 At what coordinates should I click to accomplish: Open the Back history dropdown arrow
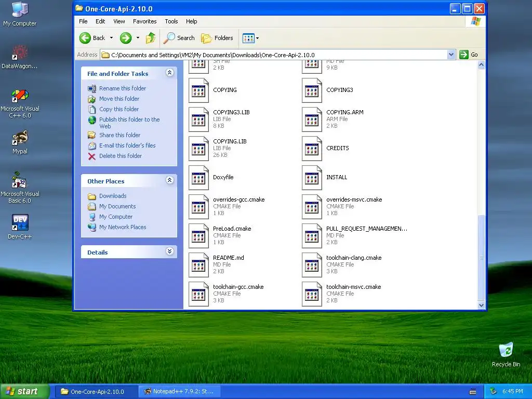(111, 38)
